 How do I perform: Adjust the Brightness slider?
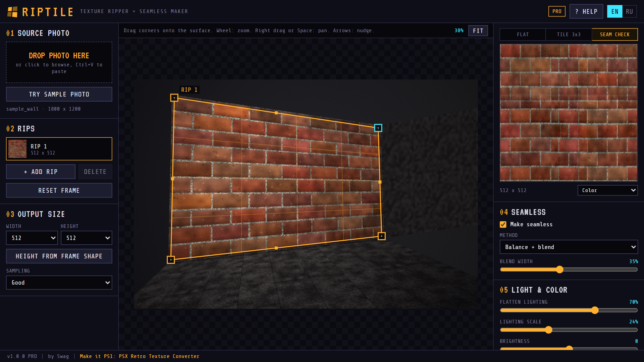(x=569, y=349)
